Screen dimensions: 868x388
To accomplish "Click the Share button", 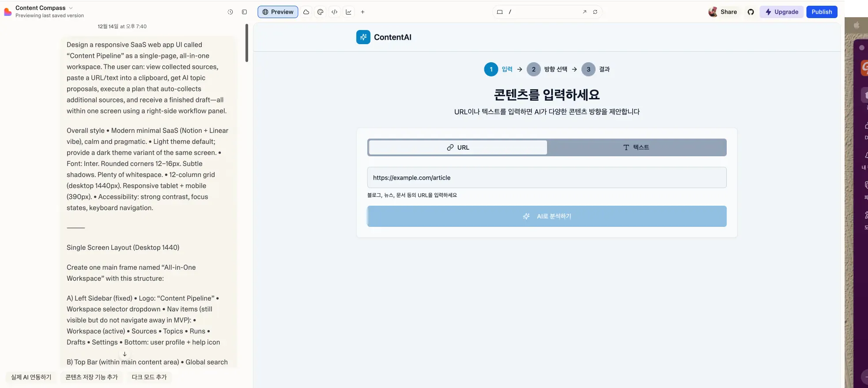I will (x=728, y=12).
